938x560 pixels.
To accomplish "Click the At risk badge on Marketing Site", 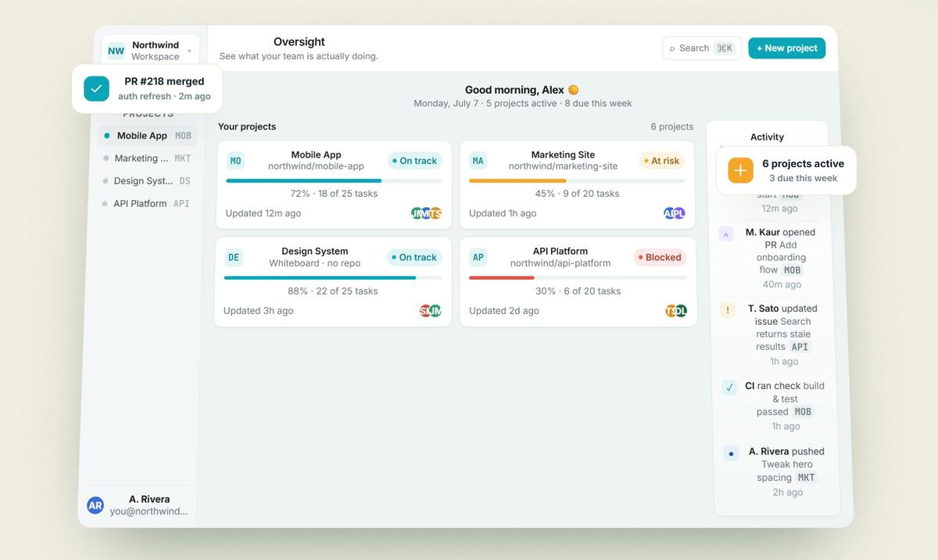I will point(661,161).
